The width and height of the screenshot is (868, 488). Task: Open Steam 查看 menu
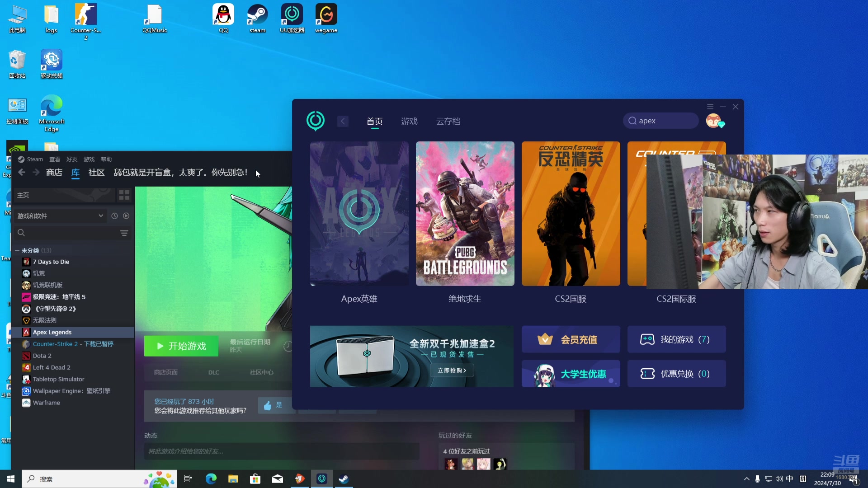click(x=55, y=159)
